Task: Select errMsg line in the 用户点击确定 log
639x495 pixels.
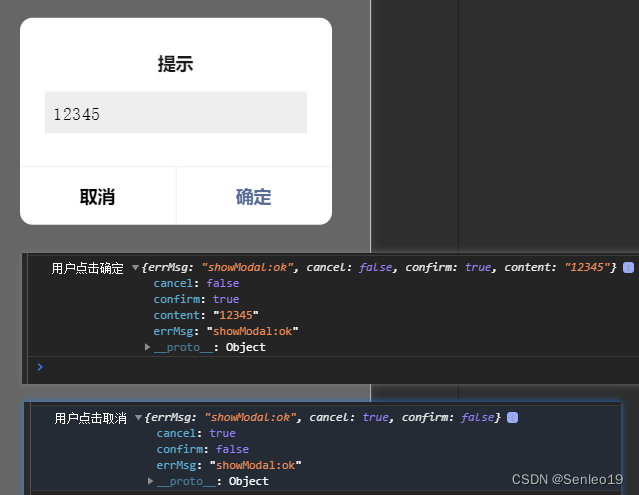Action: pos(226,331)
